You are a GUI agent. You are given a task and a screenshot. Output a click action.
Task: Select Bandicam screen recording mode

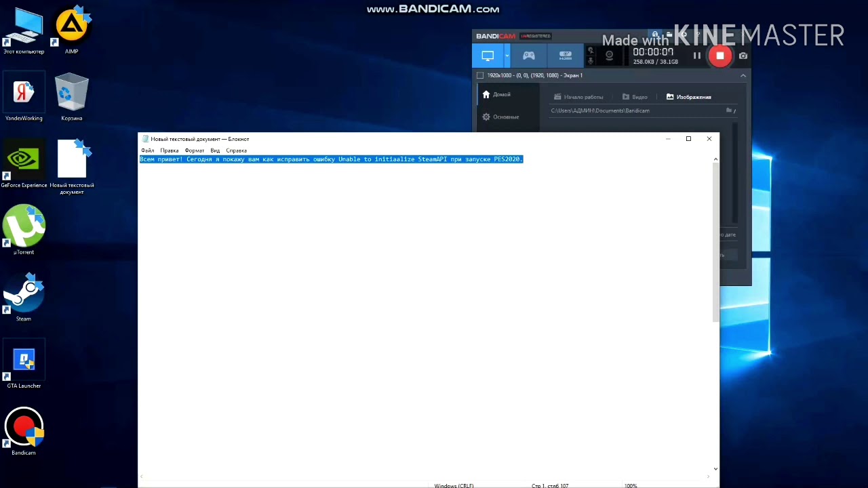[488, 56]
